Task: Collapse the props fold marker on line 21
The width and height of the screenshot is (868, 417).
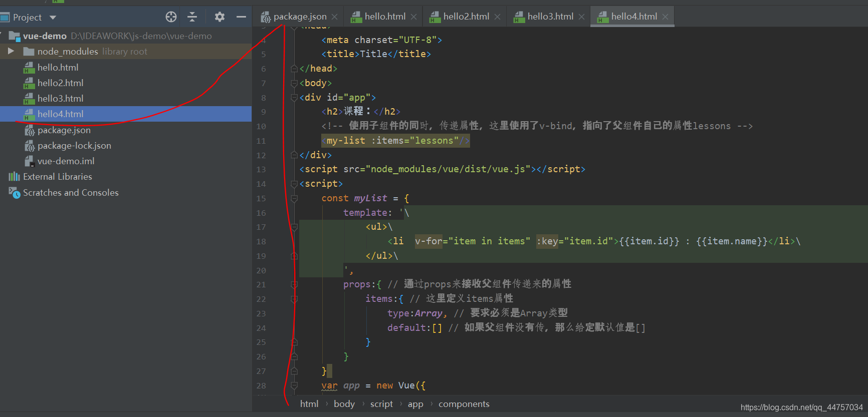Action: coord(294,285)
